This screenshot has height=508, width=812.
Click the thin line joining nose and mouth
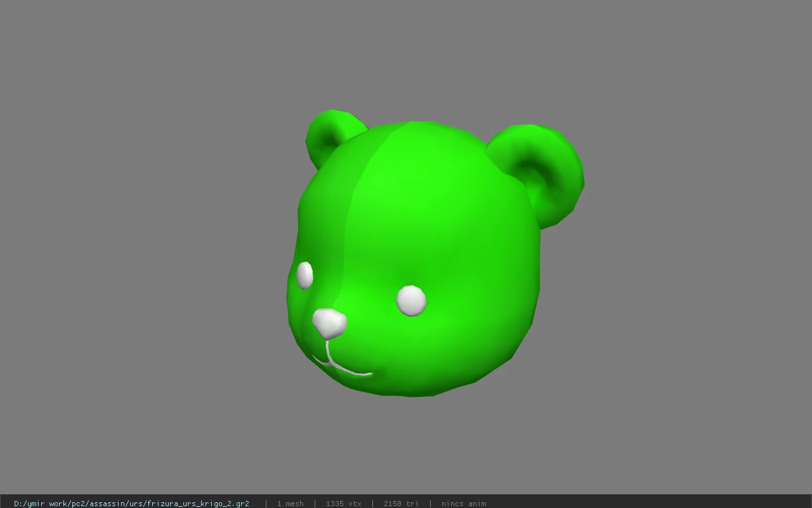[x=329, y=351]
